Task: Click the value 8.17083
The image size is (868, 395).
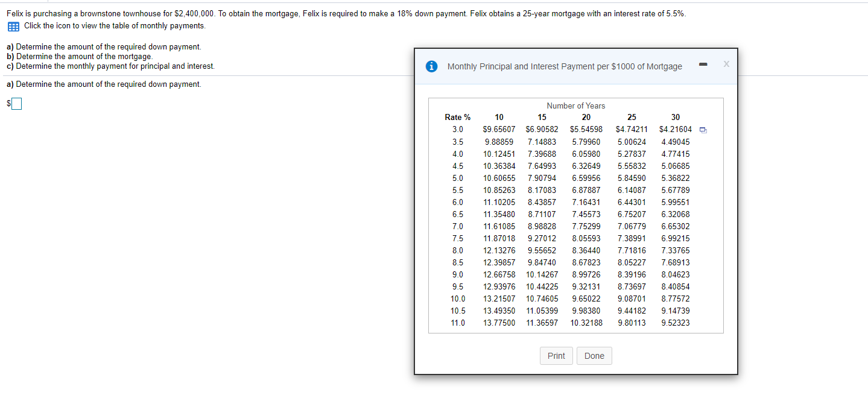Action: (542, 190)
